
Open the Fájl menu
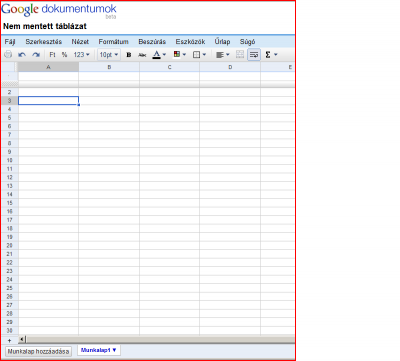[10, 42]
